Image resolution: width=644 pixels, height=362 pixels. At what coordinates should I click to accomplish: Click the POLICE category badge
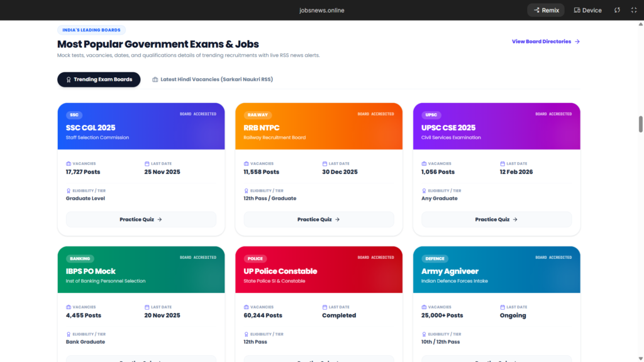coord(255,258)
